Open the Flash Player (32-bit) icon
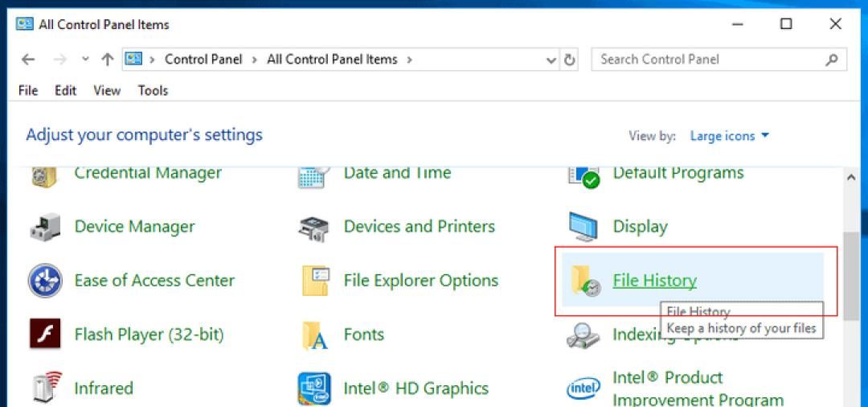This screenshot has width=868, height=407. point(45,335)
